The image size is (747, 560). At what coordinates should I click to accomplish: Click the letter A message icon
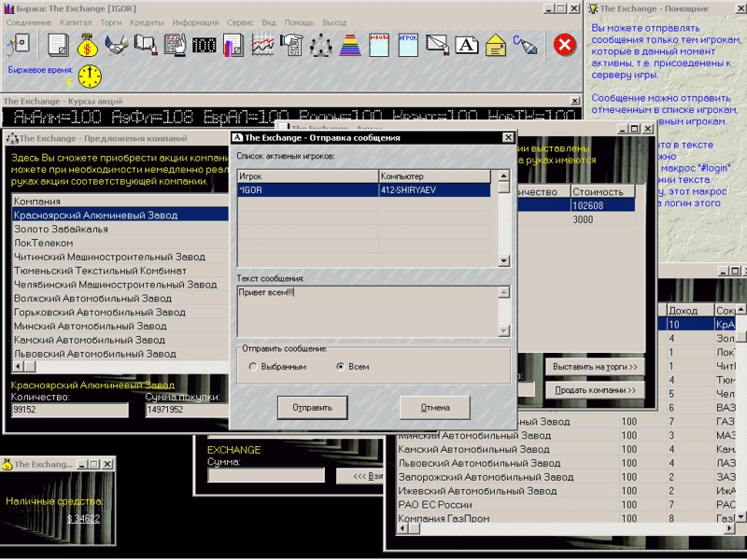[x=467, y=45]
